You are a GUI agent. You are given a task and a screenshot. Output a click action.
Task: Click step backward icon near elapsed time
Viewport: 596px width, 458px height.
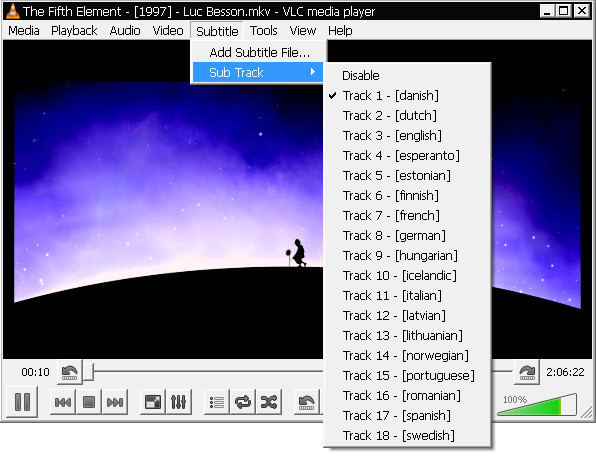click(x=70, y=372)
